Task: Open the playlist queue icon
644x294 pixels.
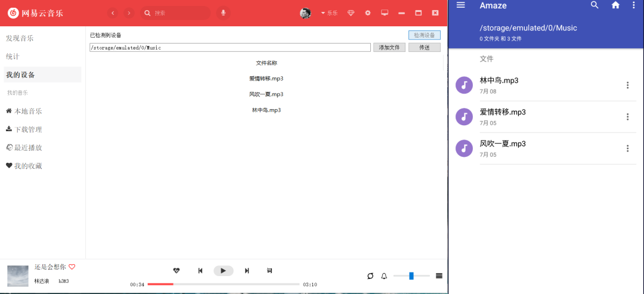Action: click(439, 276)
